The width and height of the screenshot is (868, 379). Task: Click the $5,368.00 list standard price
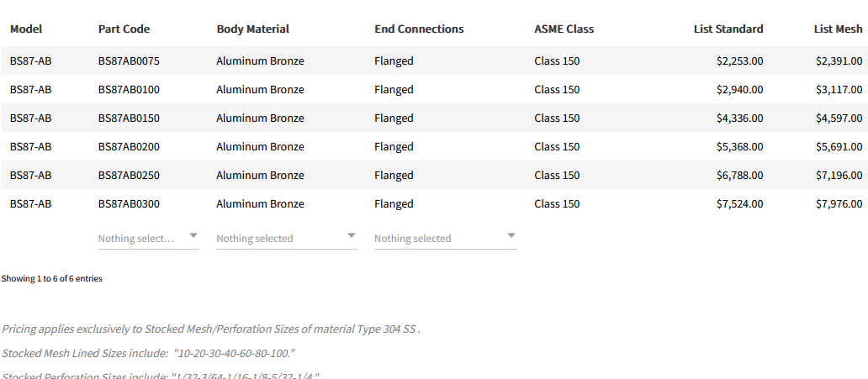point(739,146)
